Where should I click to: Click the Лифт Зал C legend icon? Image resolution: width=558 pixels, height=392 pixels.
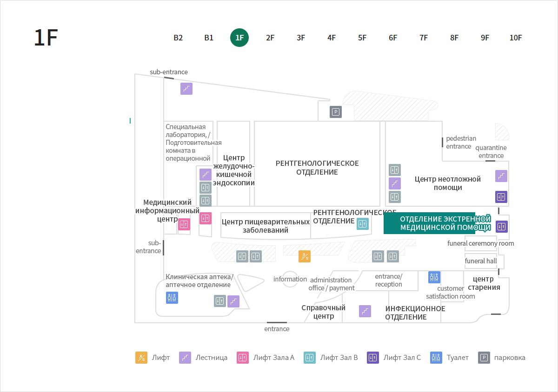pyautogui.click(x=373, y=358)
